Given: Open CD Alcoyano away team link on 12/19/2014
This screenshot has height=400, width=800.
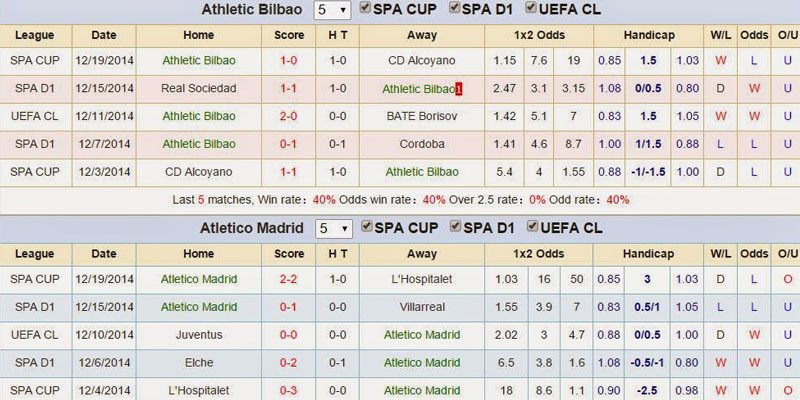Looking at the screenshot, I should click(421, 60).
